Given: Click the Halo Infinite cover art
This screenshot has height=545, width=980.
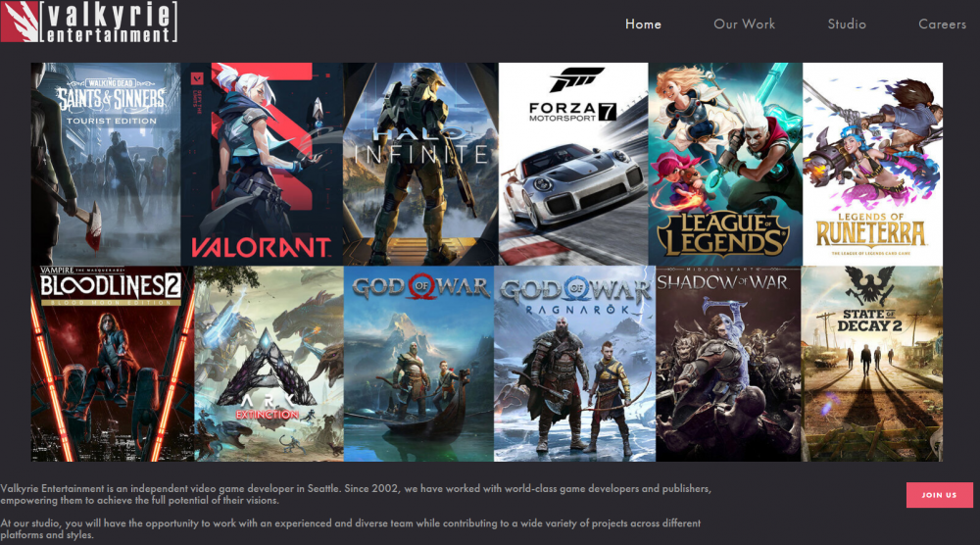Looking at the screenshot, I should (x=420, y=164).
